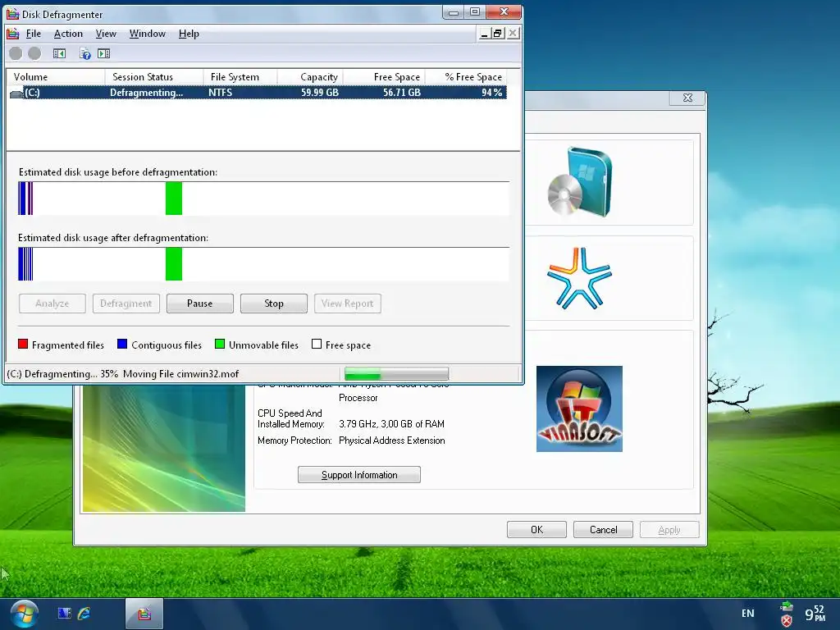Screen dimensions: 840x630
Task: Close the System Properties dialog behind
Action: tap(687, 98)
